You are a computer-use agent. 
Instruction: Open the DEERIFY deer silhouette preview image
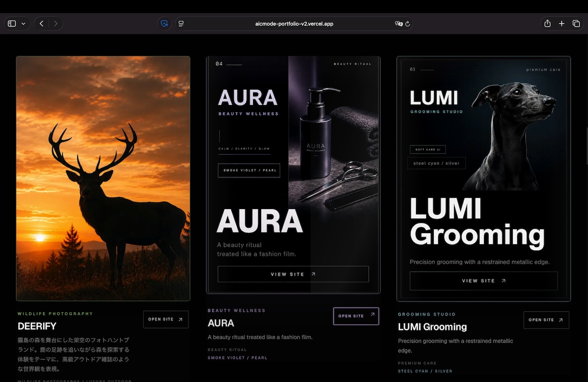(103, 179)
